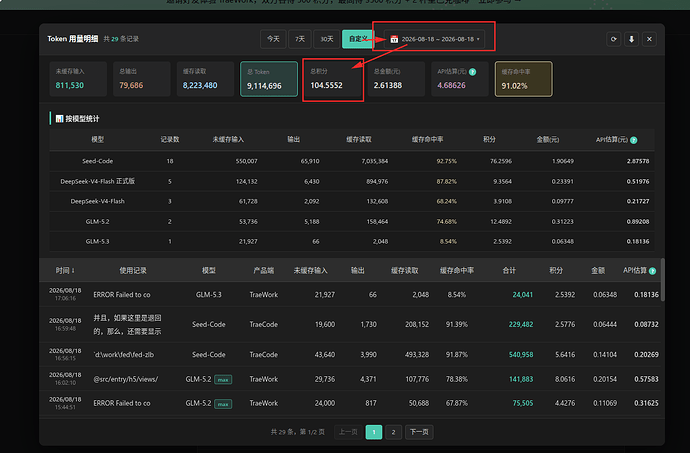Click the download export icon
This screenshot has height=453, width=690.
(x=631, y=39)
